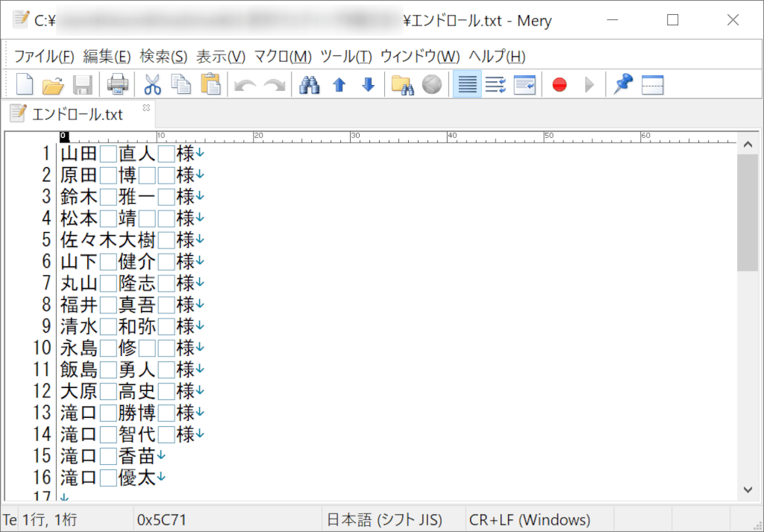The image size is (764, 532).
Task: Click the globe icon in the toolbar
Action: coord(432,84)
